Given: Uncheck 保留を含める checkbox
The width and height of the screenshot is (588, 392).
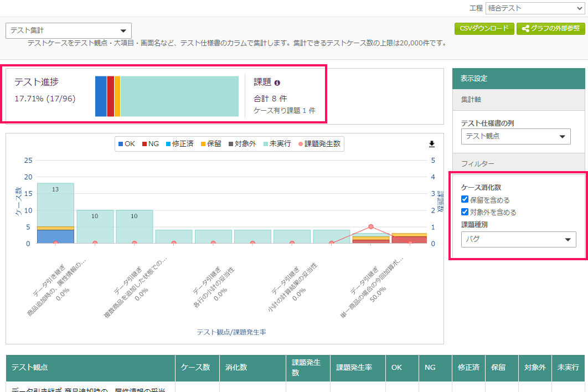Looking at the screenshot, I should coord(465,199).
